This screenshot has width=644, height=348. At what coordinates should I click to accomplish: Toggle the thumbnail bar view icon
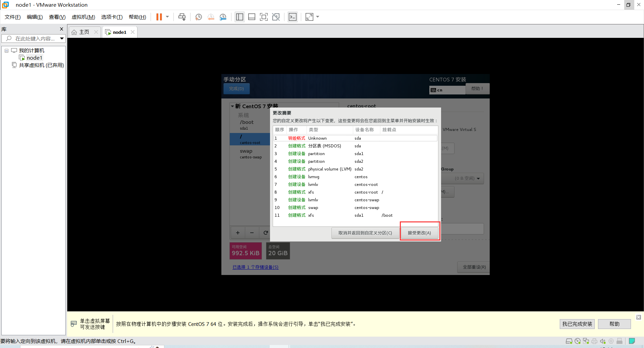252,17
